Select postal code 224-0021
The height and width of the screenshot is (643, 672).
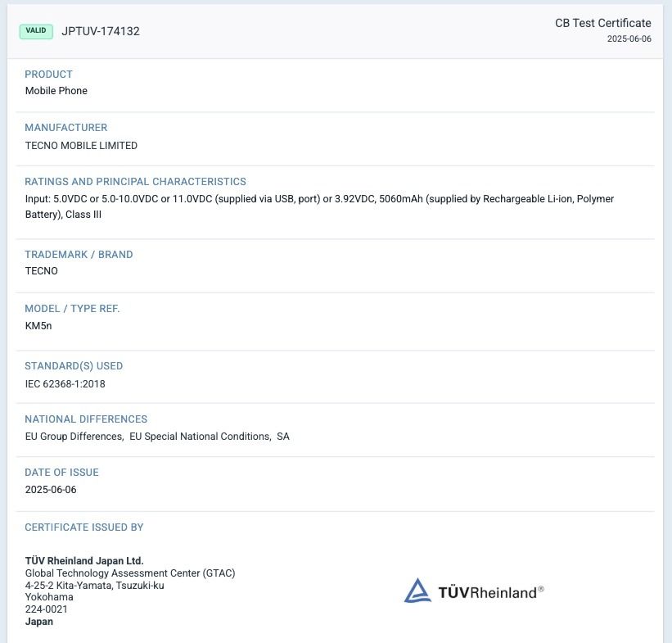[x=47, y=609]
